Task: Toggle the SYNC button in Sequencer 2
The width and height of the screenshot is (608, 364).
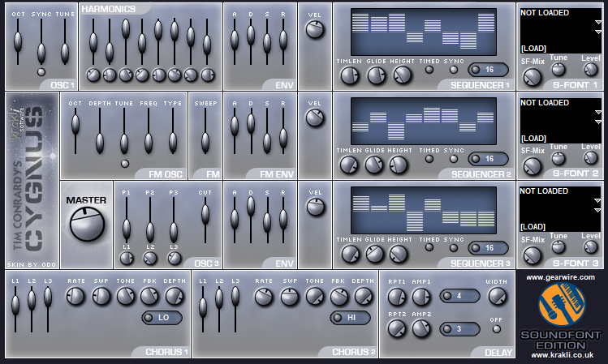Action: point(455,159)
